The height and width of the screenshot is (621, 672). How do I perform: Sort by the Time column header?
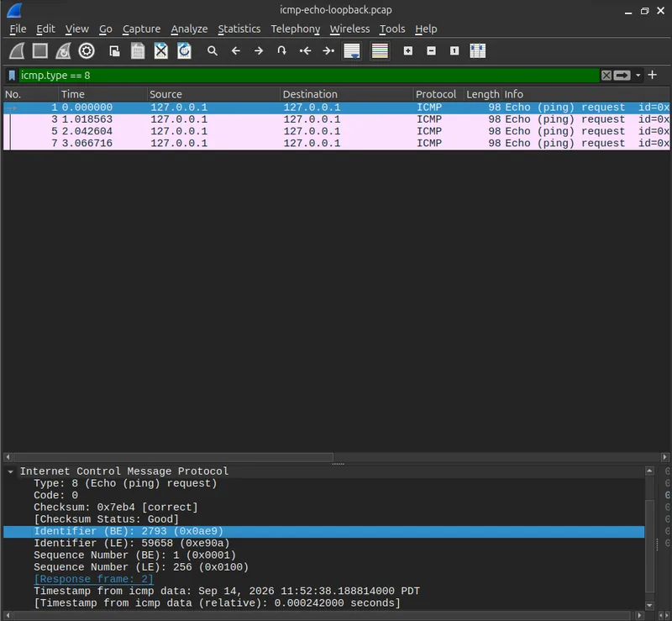coord(102,94)
